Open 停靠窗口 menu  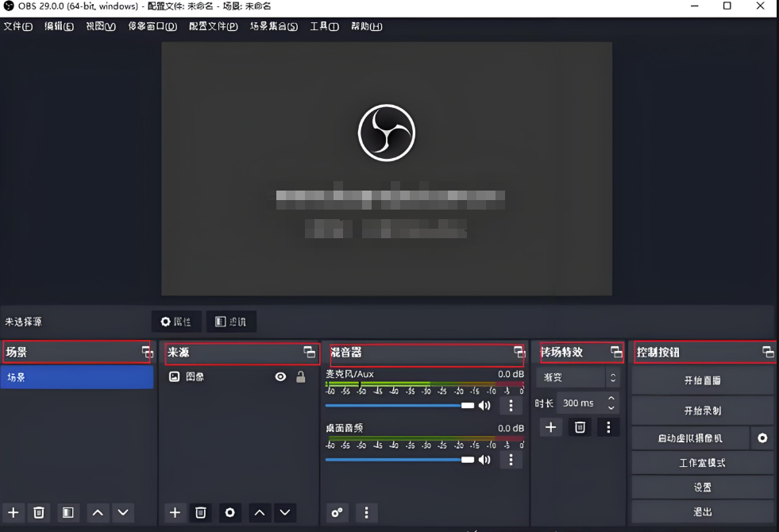pyautogui.click(x=152, y=26)
